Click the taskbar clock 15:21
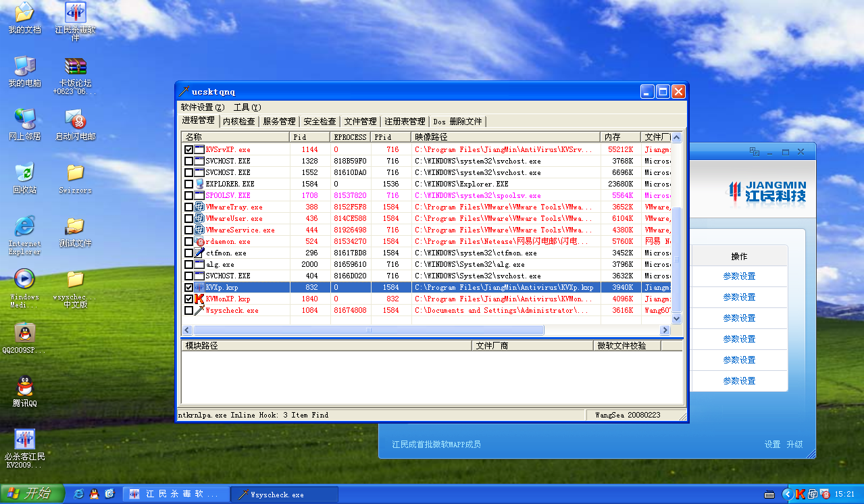The width and height of the screenshot is (864, 504). click(844, 495)
